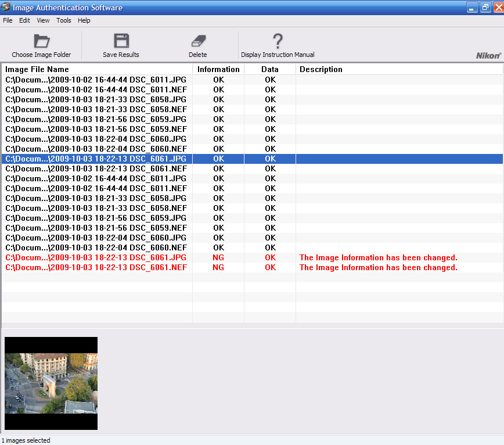504x445 pixels.
Task: Click the preview thumbnail of the aerial photo
Action: click(51, 383)
